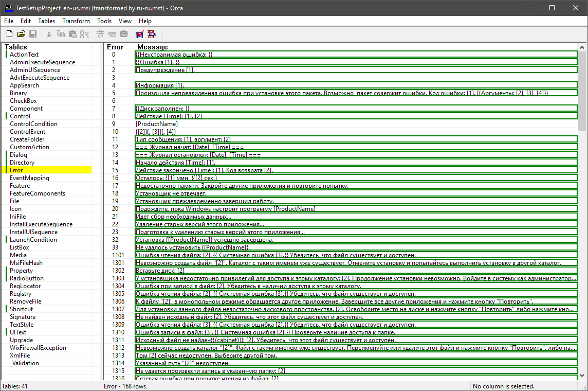
Task: Save the current database
Action: pyautogui.click(x=33, y=34)
